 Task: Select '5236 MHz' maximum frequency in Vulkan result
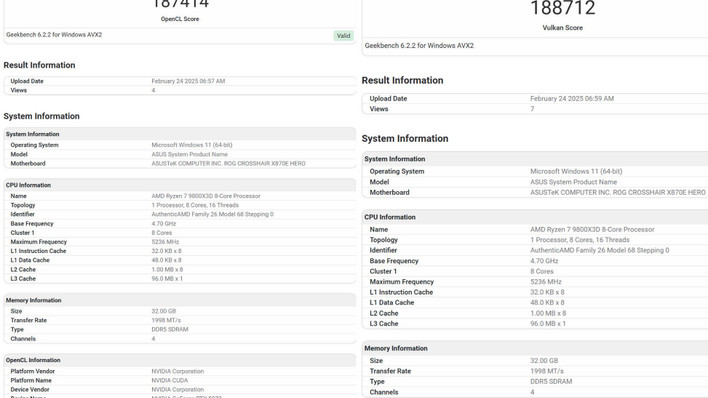pyautogui.click(x=546, y=282)
